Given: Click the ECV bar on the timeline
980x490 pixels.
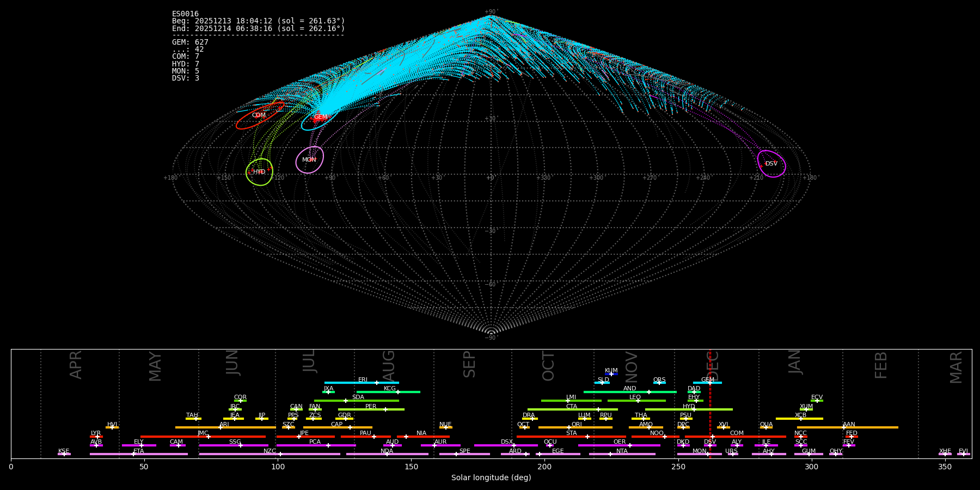Looking at the screenshot, I should click(817, 401).
